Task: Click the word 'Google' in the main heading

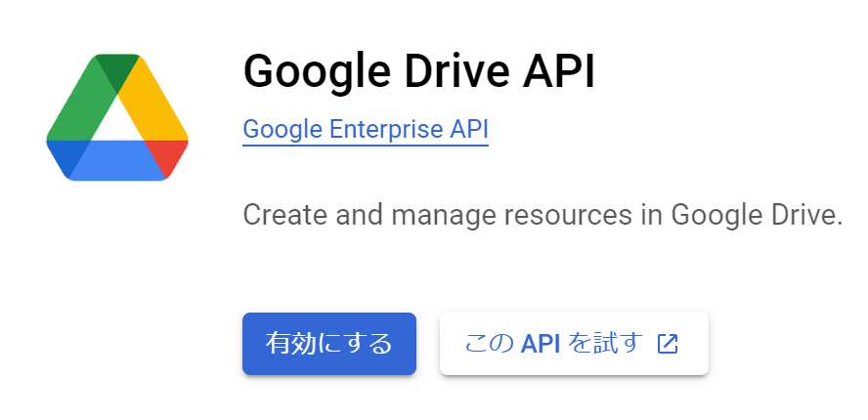Action: pyautogui.click(x=307, y=70)
